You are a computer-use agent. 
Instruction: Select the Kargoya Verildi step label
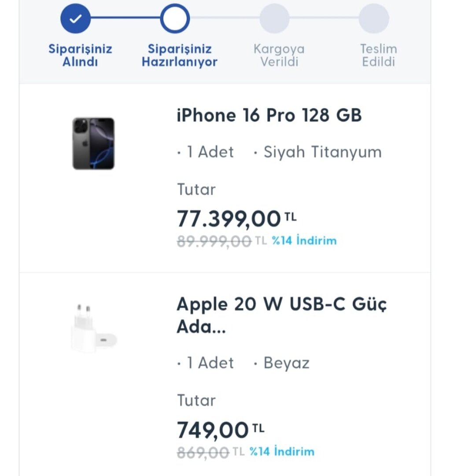[279, 55]
